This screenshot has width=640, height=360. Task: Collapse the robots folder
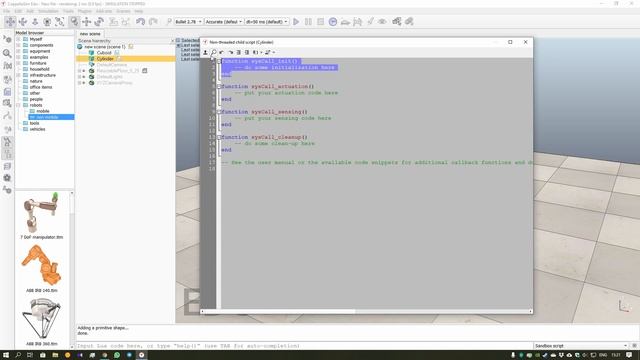(x=18, y=105)
